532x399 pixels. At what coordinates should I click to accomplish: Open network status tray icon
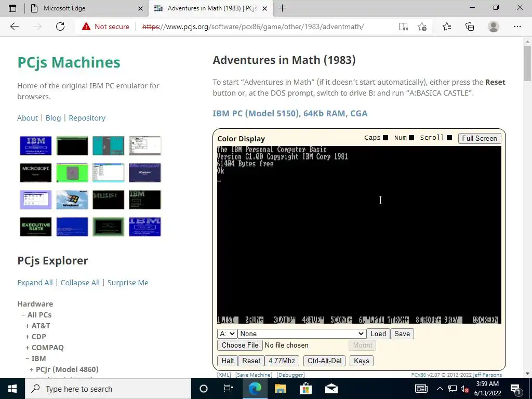click(453, 389)
